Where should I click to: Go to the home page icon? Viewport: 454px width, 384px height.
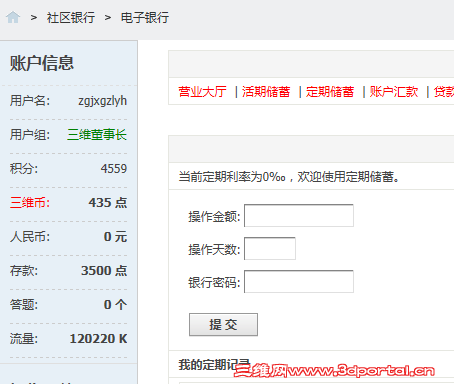13,17
